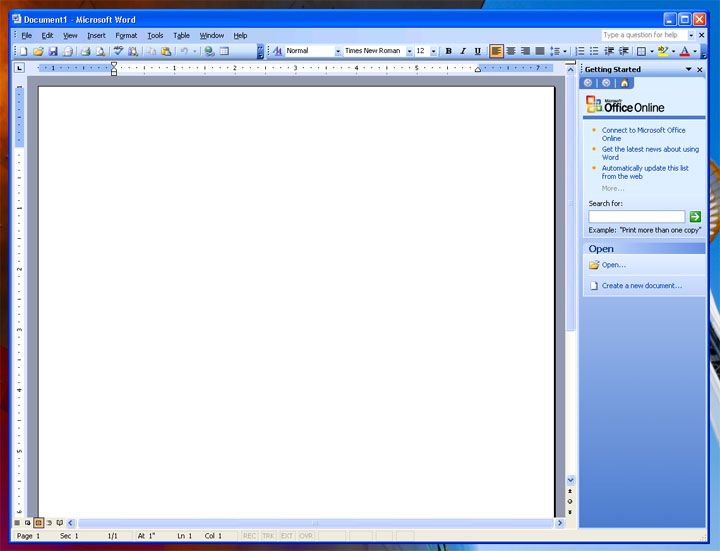Screen dimensions: 720x551
Task: Open the highlight color dropdown arrow
Action: pyautogui.click(x=673, y=51)
